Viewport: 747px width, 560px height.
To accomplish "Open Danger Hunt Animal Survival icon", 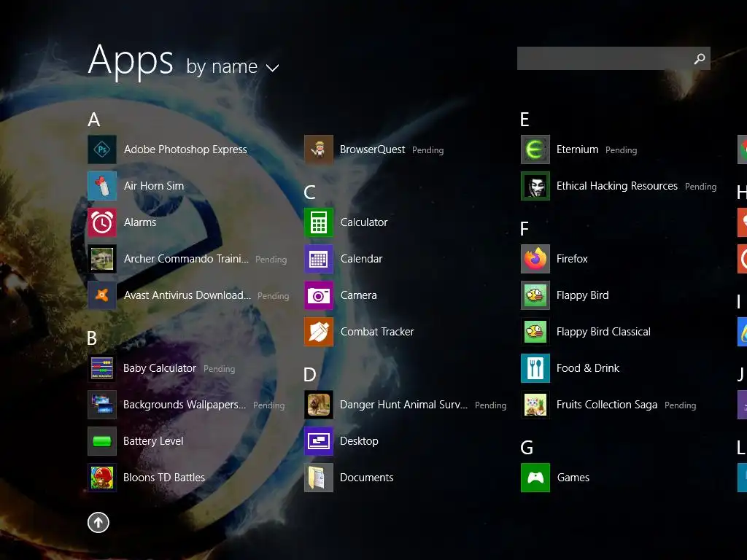I will (x=319, y=405).
